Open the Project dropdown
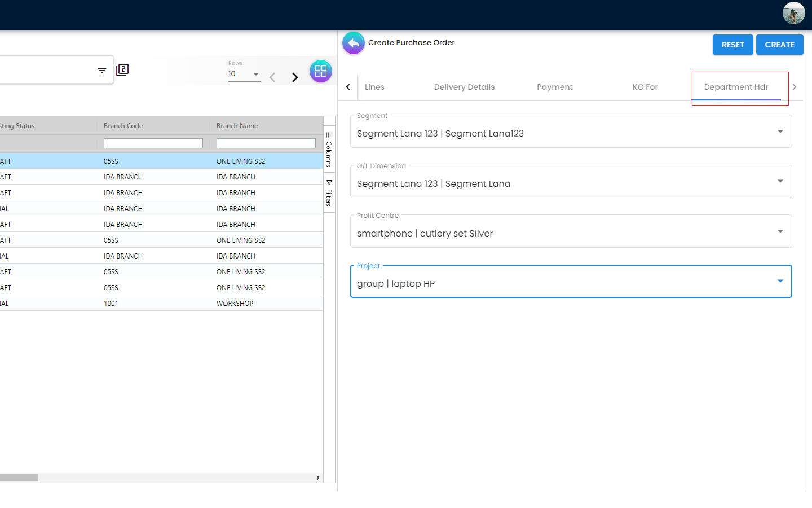This screenshot has height=508, width=812. 780,281
